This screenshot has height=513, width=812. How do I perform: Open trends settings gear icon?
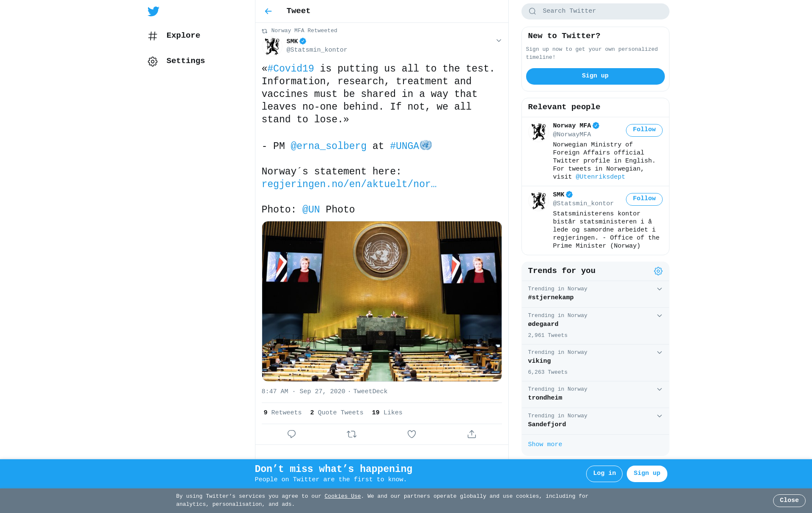(x=658, y=271)
